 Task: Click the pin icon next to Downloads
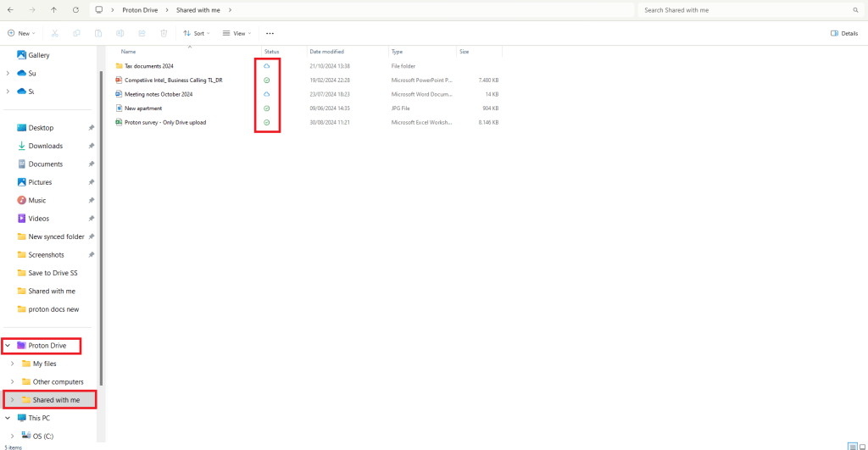click(x=92, y=146)
